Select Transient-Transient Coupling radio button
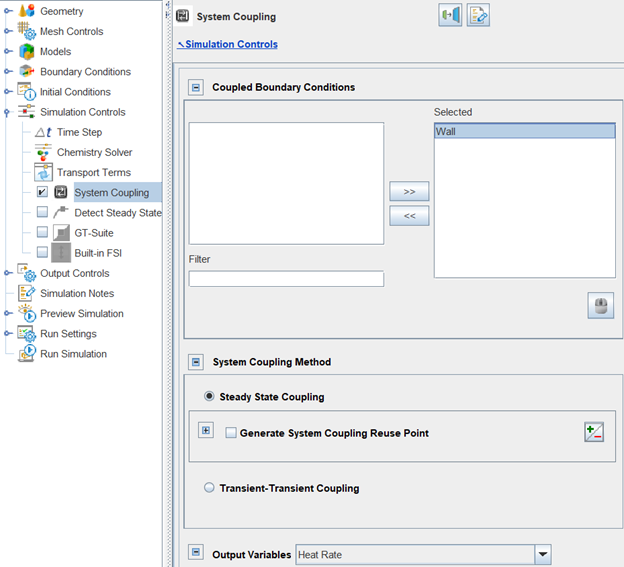This screenshot has width=624, height=567. [x=209, y=488]
